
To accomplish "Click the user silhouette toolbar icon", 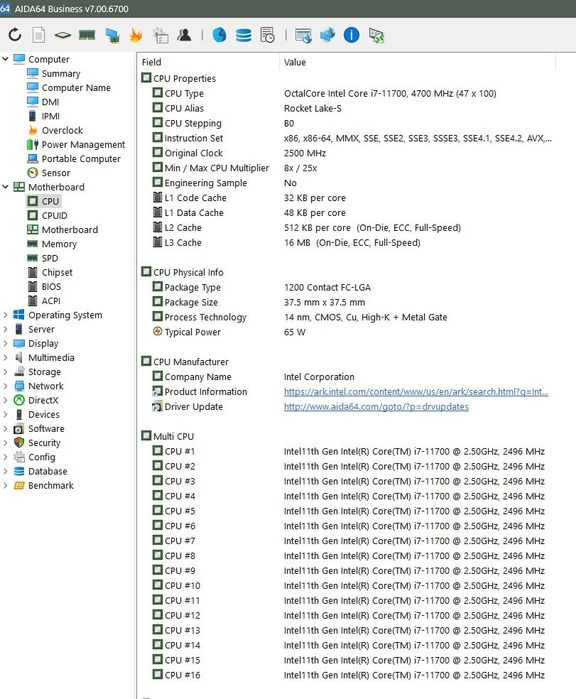I will coord(184,34).
